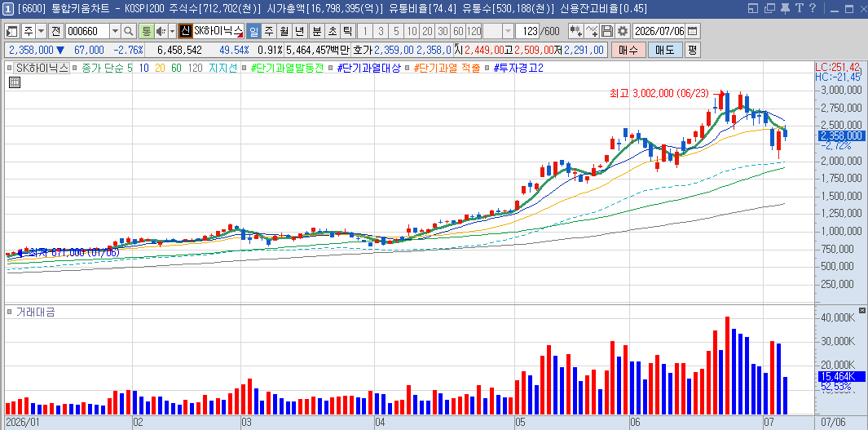Click the blue 10 moving average legend label
The width and height of the screenshot is (868, 430).
[x=144, y=69]
